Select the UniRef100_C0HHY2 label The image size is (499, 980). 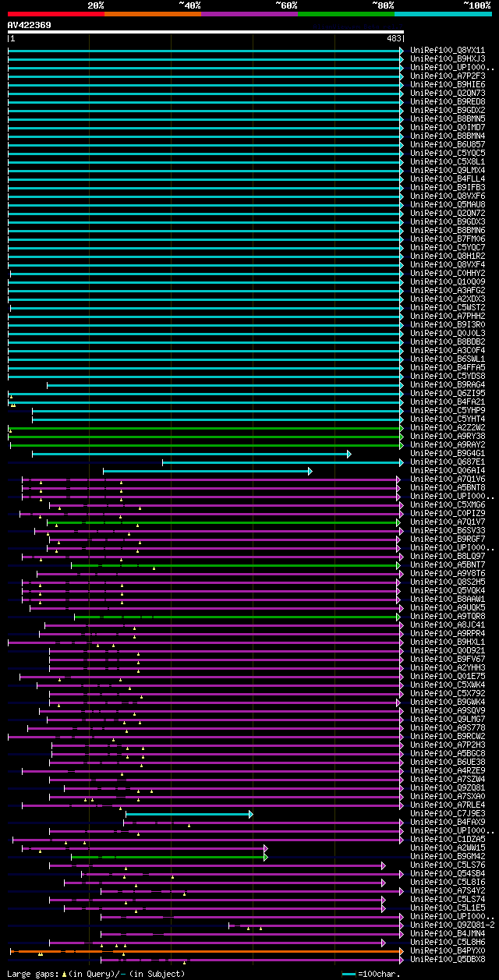[448, 273]
